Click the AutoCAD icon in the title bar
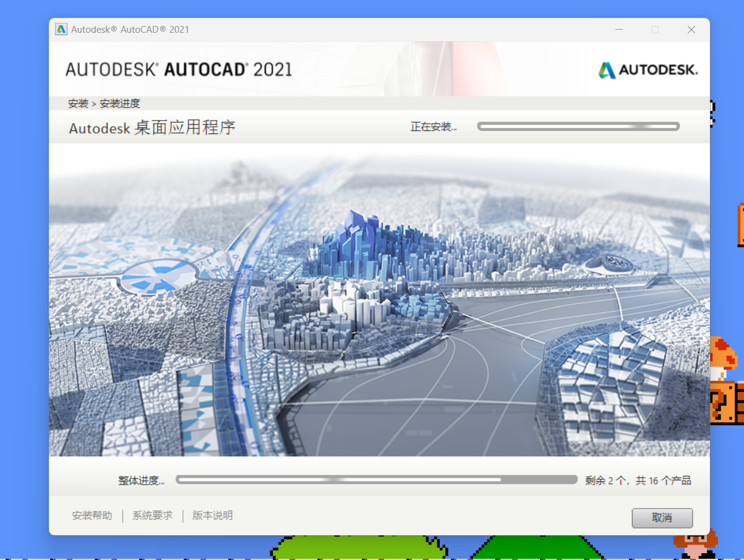Viewport: 744px width, 560px height. pyautogui.click(x=61, y=29)
